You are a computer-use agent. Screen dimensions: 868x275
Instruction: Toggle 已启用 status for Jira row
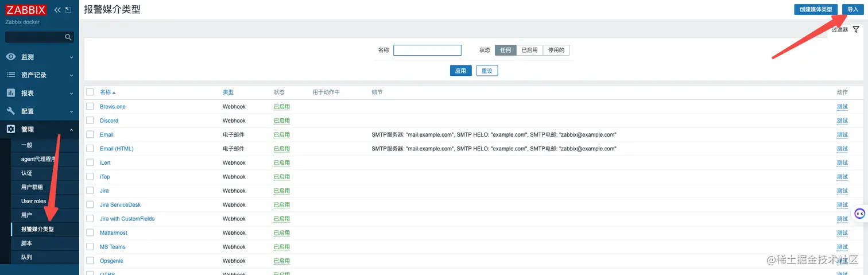[x=282, y=191]
